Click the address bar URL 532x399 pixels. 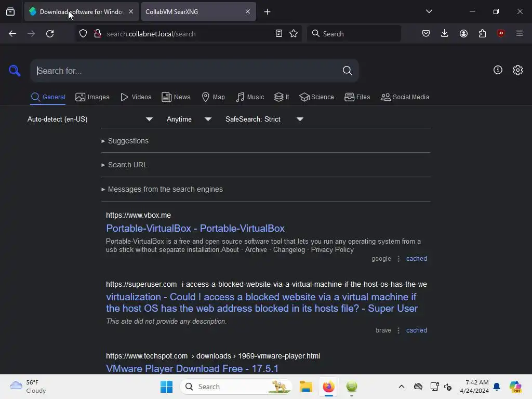pyautogui.click(x=151, y=34)
